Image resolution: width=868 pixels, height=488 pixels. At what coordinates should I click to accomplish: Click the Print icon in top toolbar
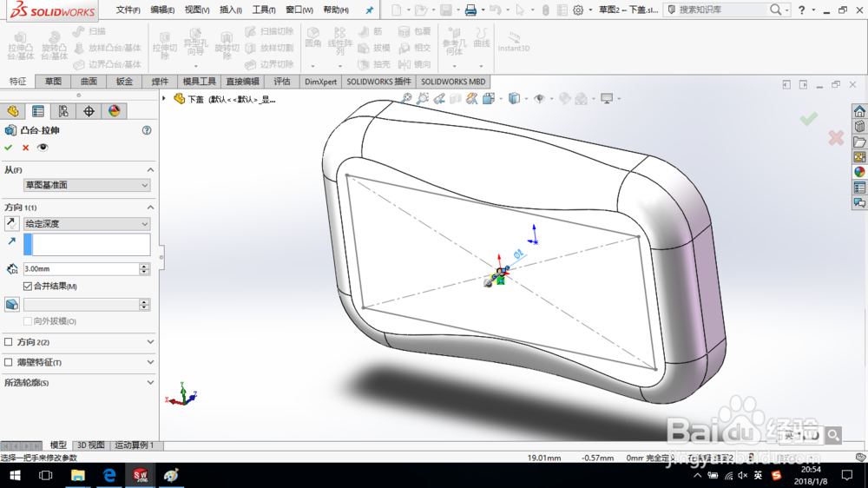pyautogui.click(x=470, y=10)
